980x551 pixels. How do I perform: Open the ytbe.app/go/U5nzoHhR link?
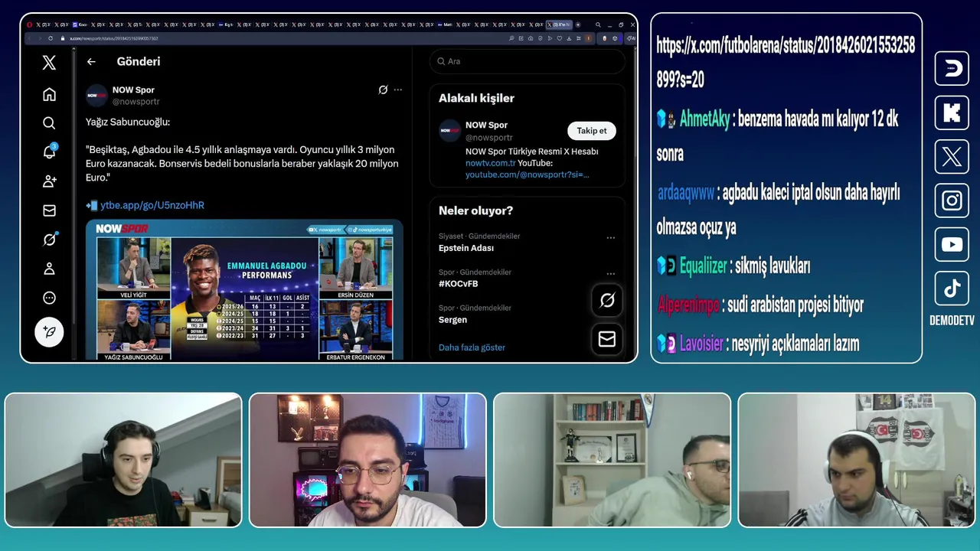point(152,205)
